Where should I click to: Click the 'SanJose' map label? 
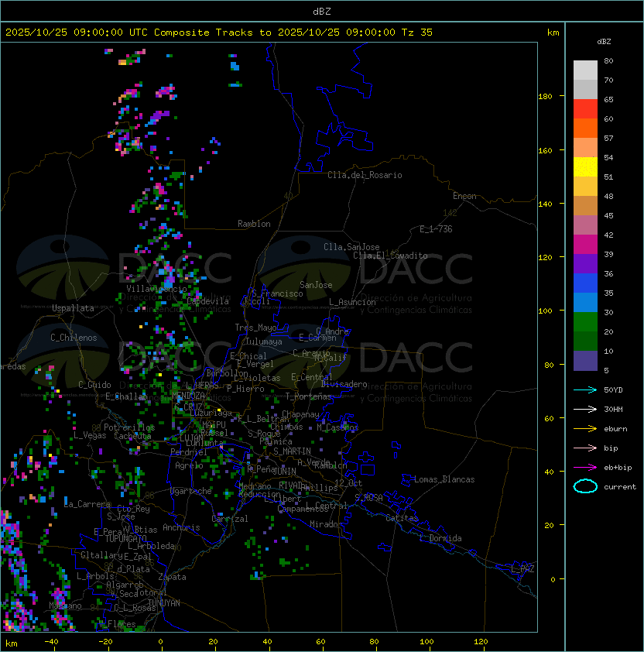pyautogui.click(x=316, y=285)
